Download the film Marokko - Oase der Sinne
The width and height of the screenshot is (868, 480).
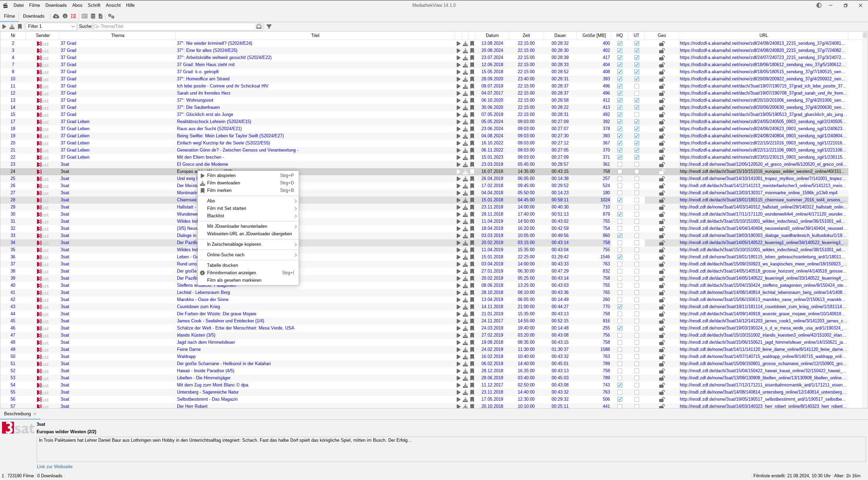point(465,300)
